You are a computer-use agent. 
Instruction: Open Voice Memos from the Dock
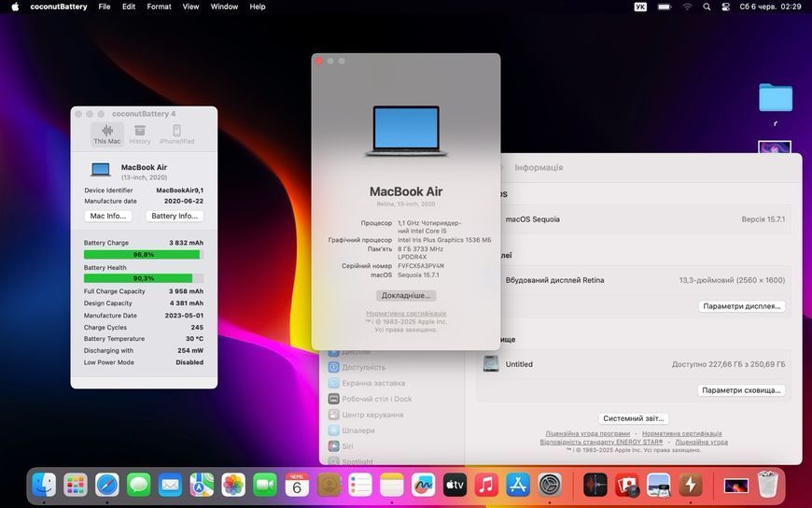point(595,486)
